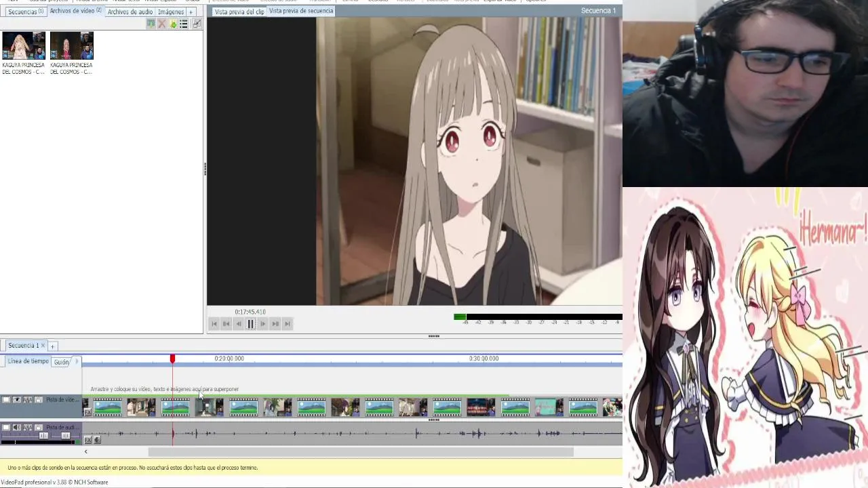This screenshot has height=488, width=868.
Task: Select second KAGUYA PRINCESA clip thumbnail
Action: (71, 45)
